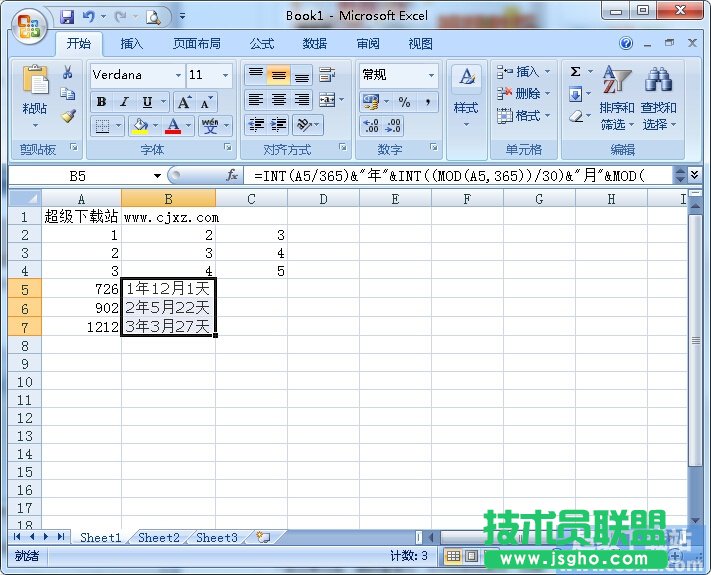Open the font size dropdown
Image resolution: width=711 pixels, height=575 pixels.
point(226,76)
